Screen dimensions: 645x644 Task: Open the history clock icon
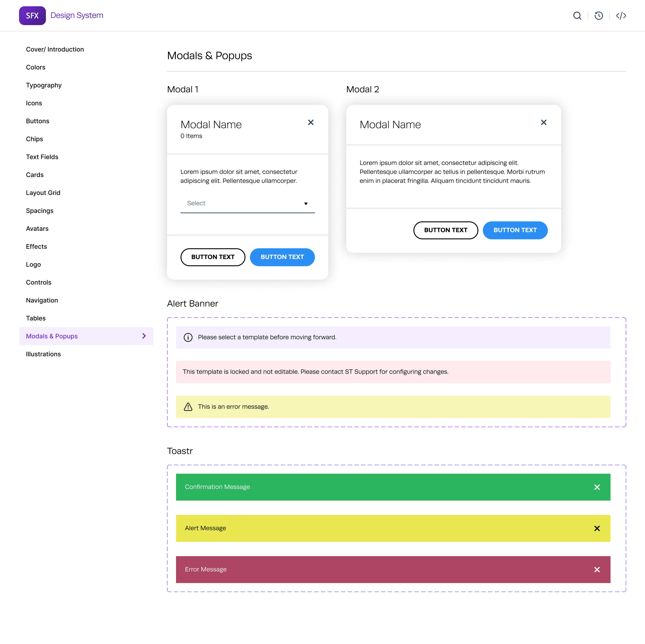(x=599, y=16)
